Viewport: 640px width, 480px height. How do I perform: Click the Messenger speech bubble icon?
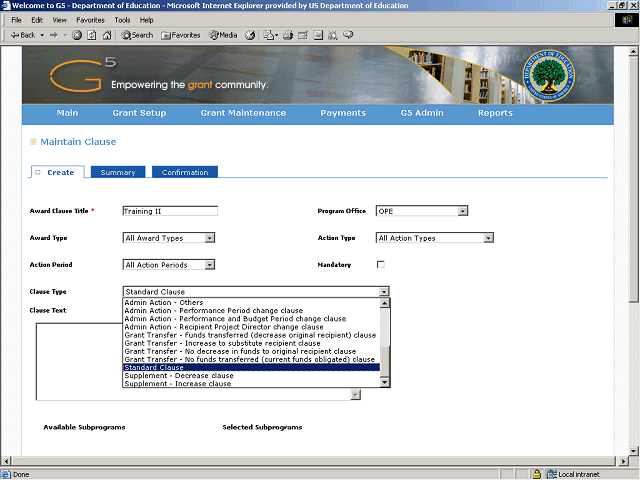tap(348, 35)
